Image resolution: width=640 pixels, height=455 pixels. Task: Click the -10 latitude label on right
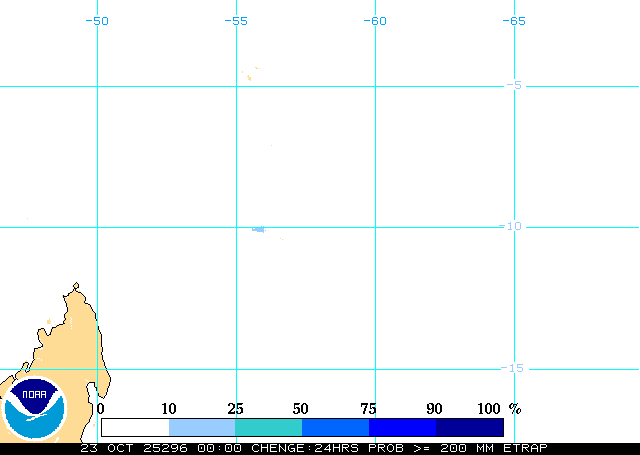pos(511,227)
